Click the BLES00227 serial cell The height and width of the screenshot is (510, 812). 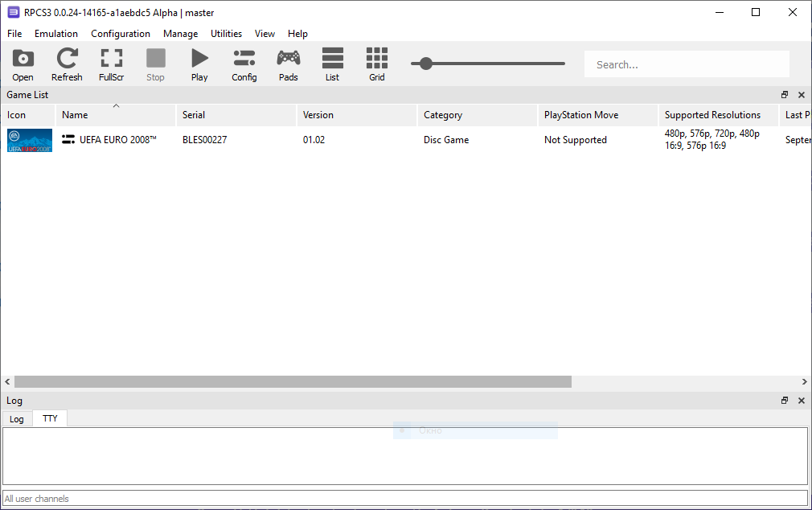click(x=204, y=140)
